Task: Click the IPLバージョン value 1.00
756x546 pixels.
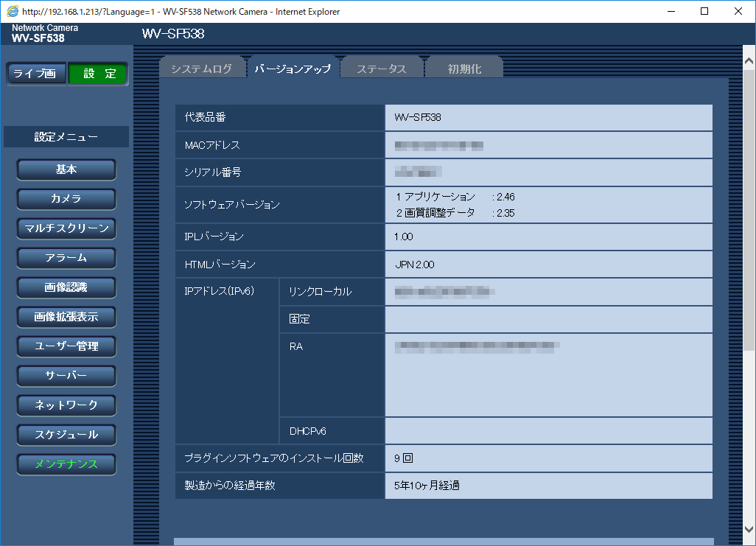Action: [404, 237]
